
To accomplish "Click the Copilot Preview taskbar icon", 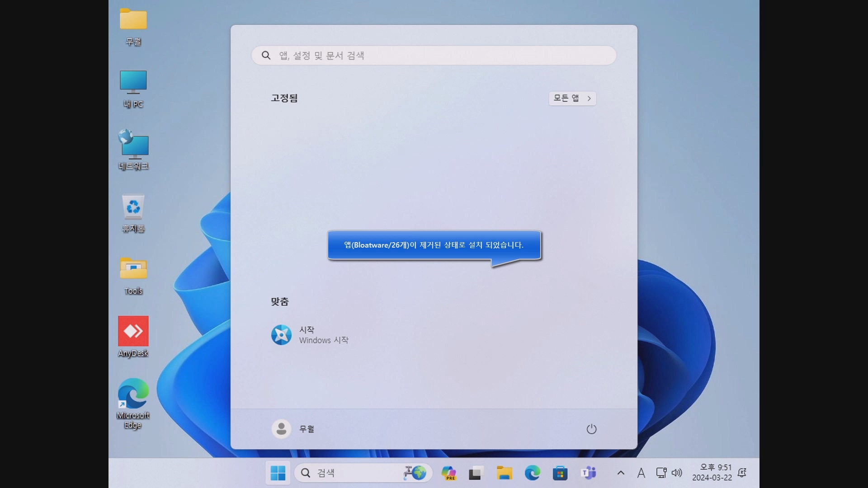I will tap(448, 473).
